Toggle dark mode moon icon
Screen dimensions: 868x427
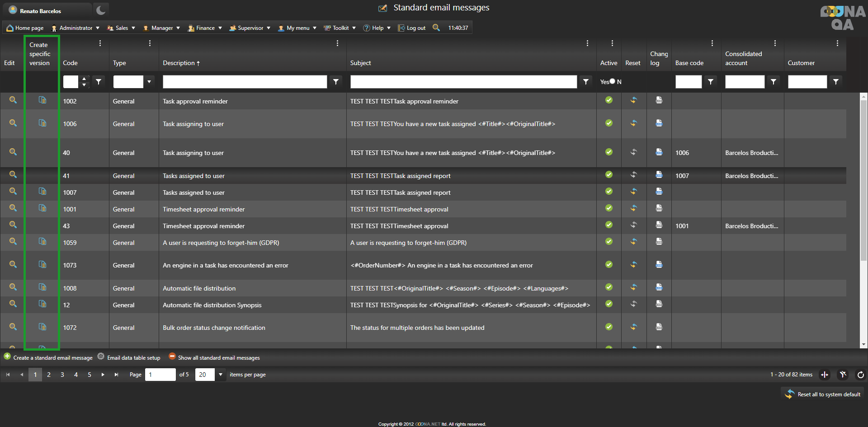click(x=101, y=10)
